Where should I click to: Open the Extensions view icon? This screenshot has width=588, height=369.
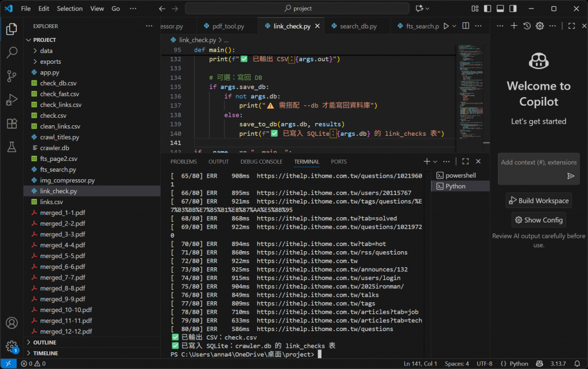(11, 124)
